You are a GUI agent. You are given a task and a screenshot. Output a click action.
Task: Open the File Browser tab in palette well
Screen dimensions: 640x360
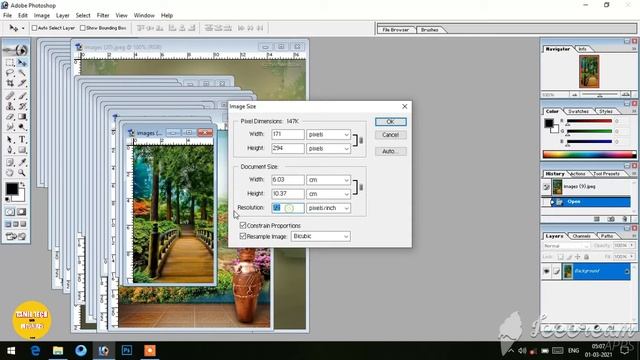point(396,30)
